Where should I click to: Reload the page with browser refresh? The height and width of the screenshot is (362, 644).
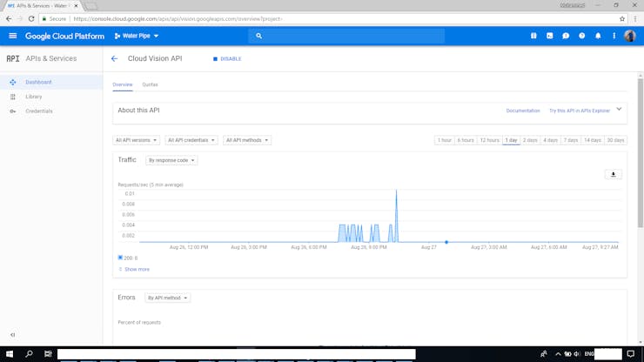(31, 19)
